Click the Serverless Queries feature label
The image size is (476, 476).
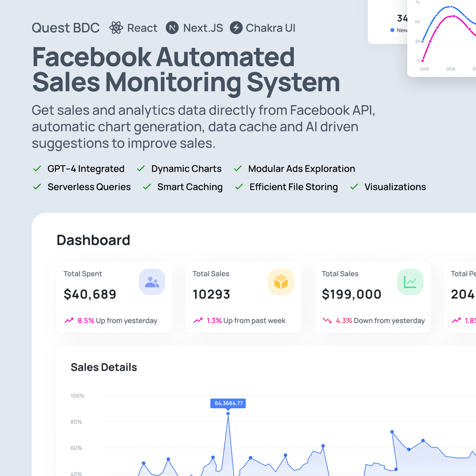[x=89, y=186]
